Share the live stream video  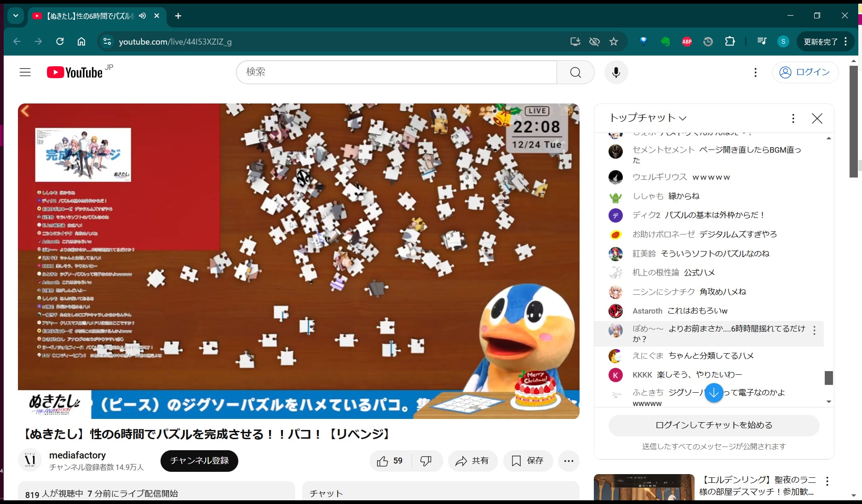click(x=472, y=461)
